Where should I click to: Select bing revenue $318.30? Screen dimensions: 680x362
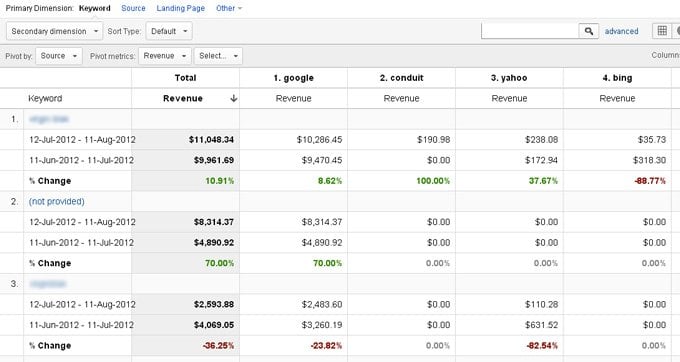[649, 160]
